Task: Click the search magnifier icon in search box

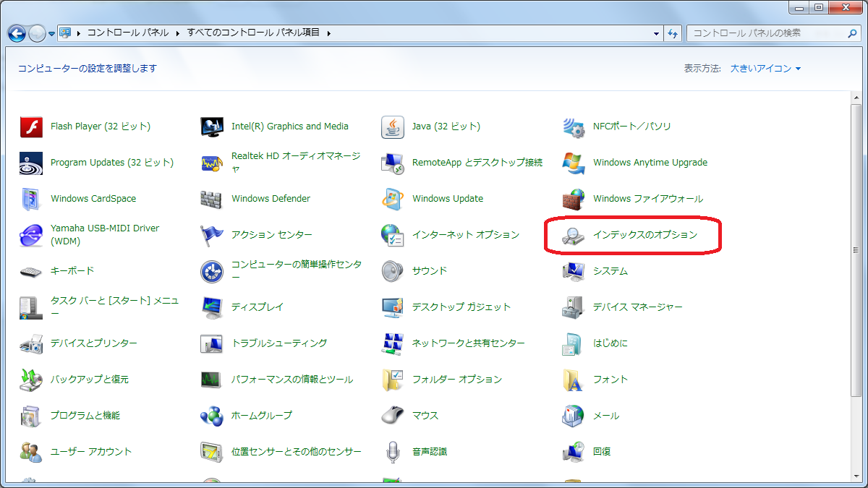Action: click(x=852, y=33)
